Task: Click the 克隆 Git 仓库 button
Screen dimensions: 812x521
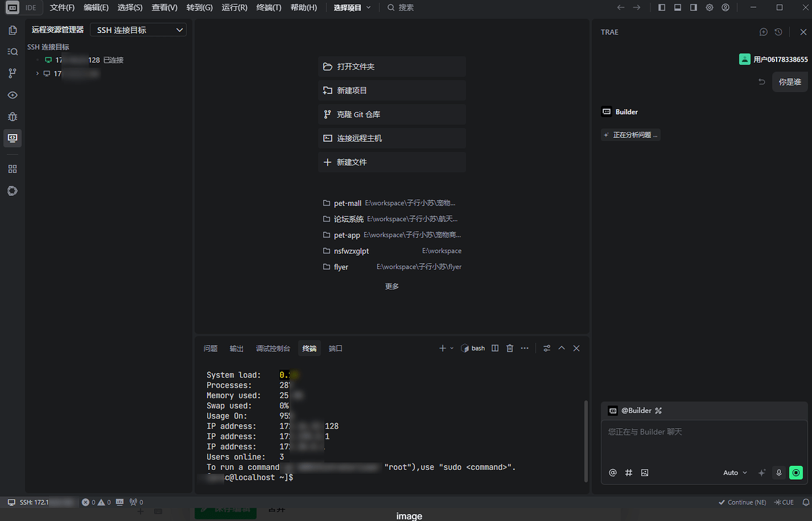Action: 392,114
